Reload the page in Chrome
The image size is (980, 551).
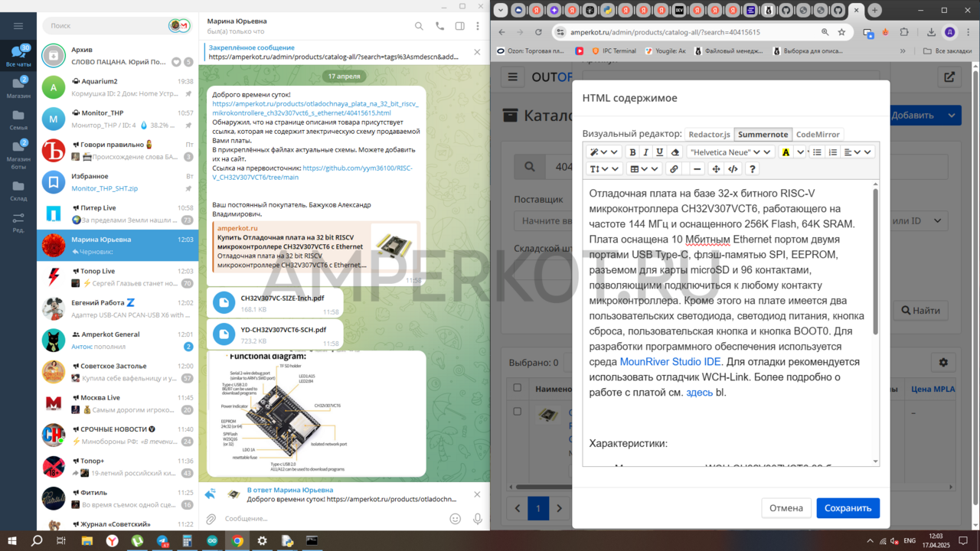(539, 32)
